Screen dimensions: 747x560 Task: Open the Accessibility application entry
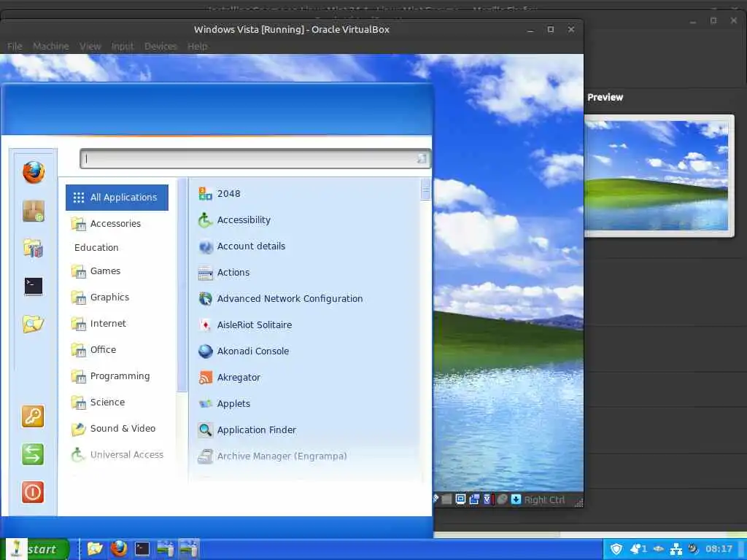(x=305, y=220)
